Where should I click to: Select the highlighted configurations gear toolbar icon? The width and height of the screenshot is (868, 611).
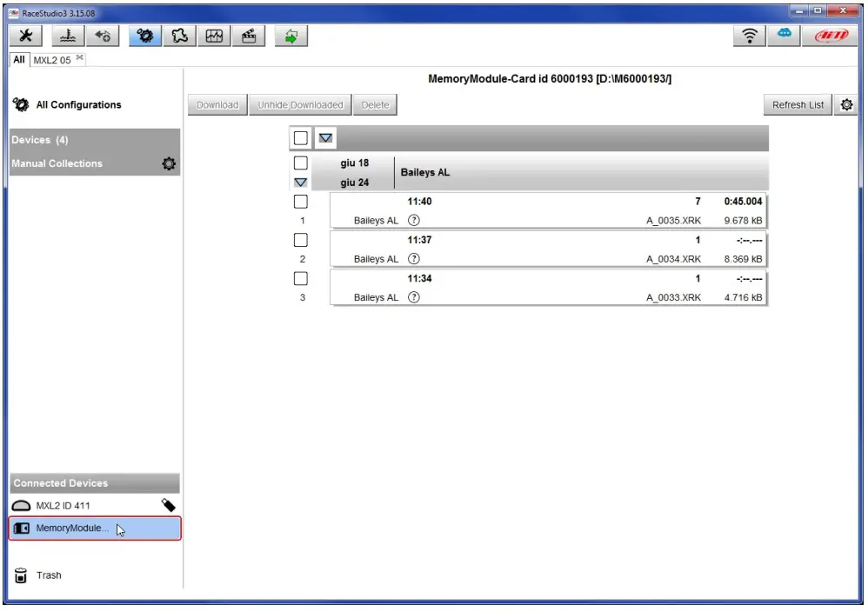pos(145,37)
